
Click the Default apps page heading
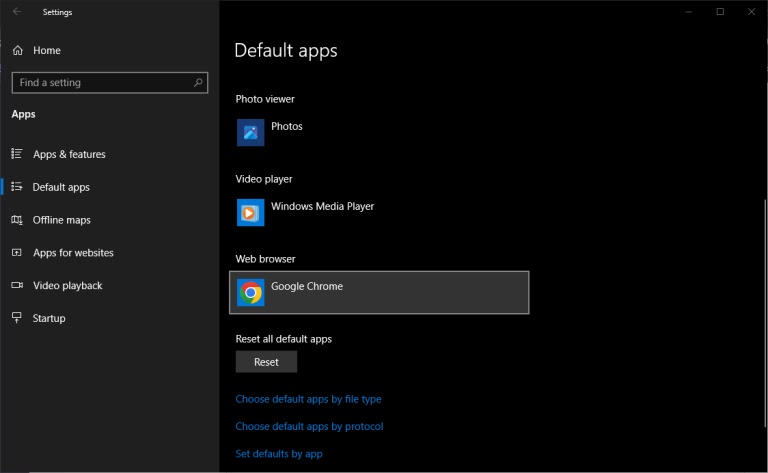(x=286, y=50)
